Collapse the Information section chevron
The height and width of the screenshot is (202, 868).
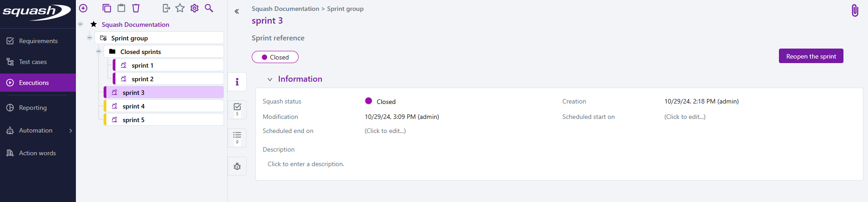pos(270,79)
